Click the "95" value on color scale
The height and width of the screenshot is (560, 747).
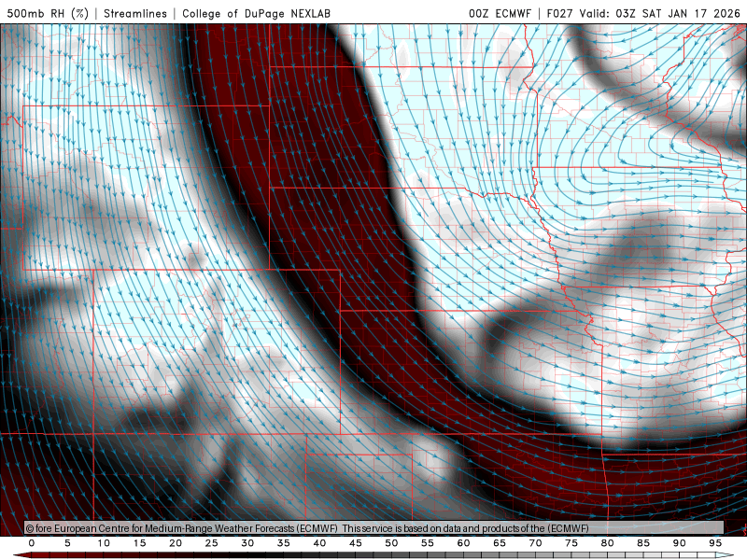[x=715, y=543]
